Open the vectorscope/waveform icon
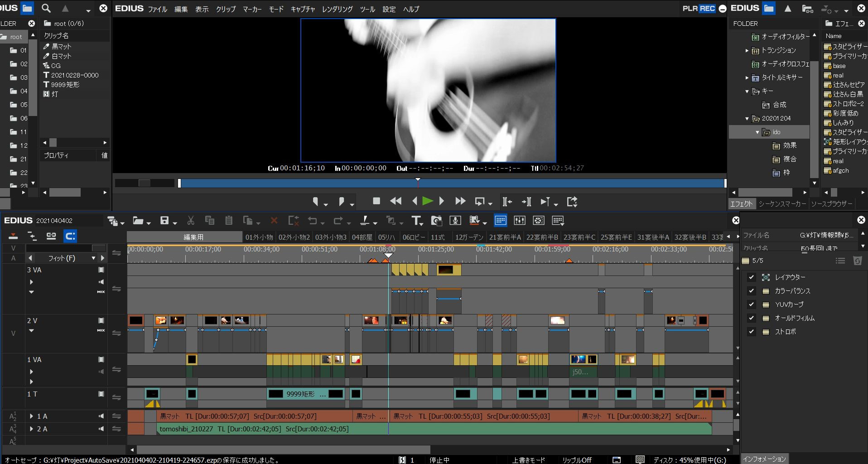868x464 pixels. tap(539, 221)
